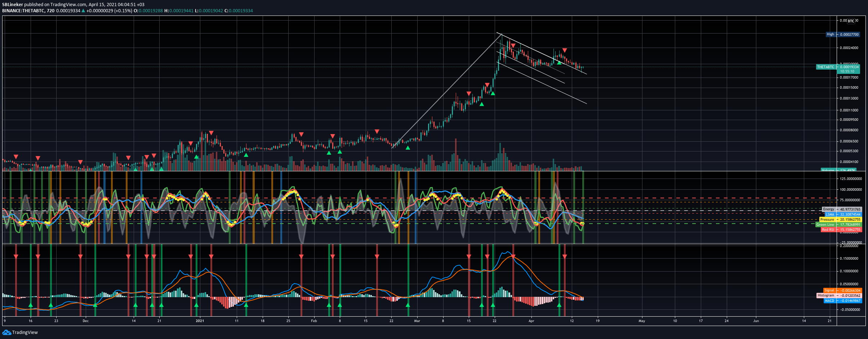Click the Feb label on time axis
Screen dimensions: 868x339
pyautogui.click(x=314, y=321)
